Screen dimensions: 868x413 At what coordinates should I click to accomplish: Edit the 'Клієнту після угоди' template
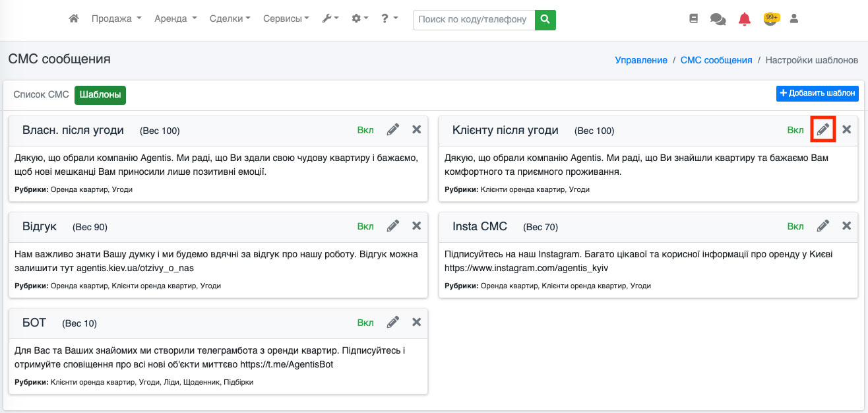click(823, 130)
